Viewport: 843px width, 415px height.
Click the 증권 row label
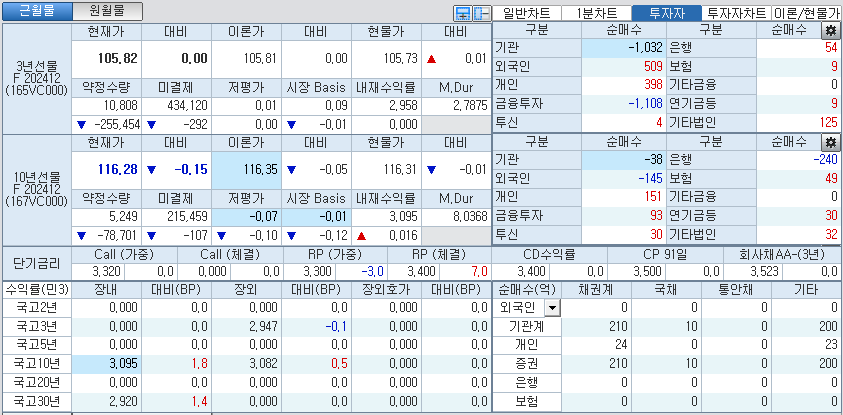[527, 364]
